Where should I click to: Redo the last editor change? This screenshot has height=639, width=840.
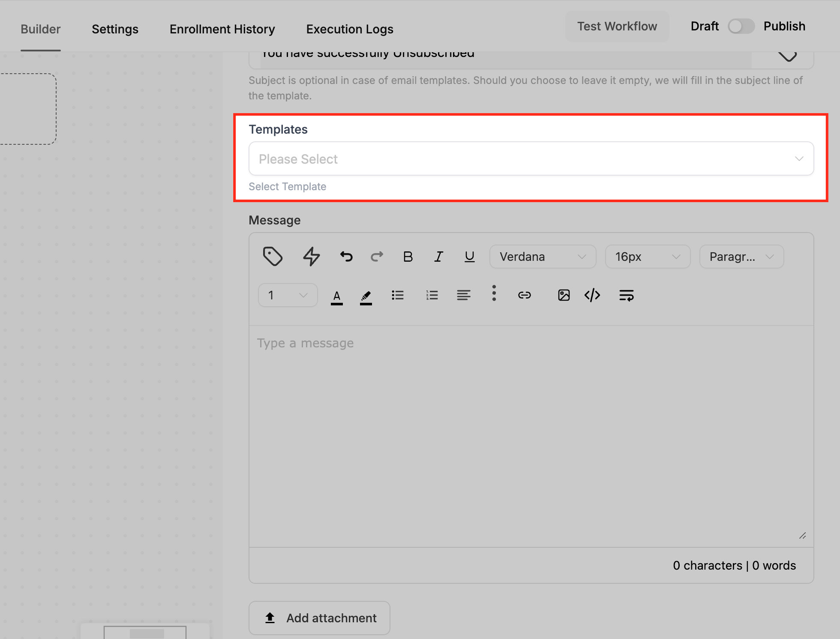click(377, 256)
